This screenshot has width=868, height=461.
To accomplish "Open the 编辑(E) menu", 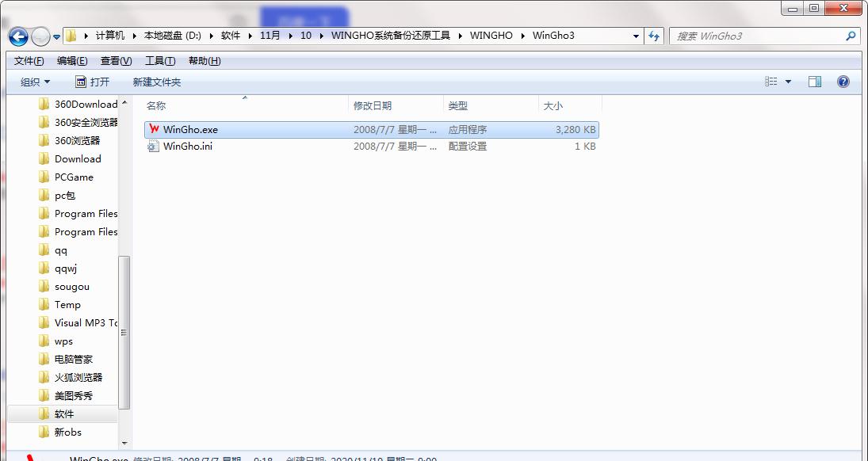I will tap(72, 61).
